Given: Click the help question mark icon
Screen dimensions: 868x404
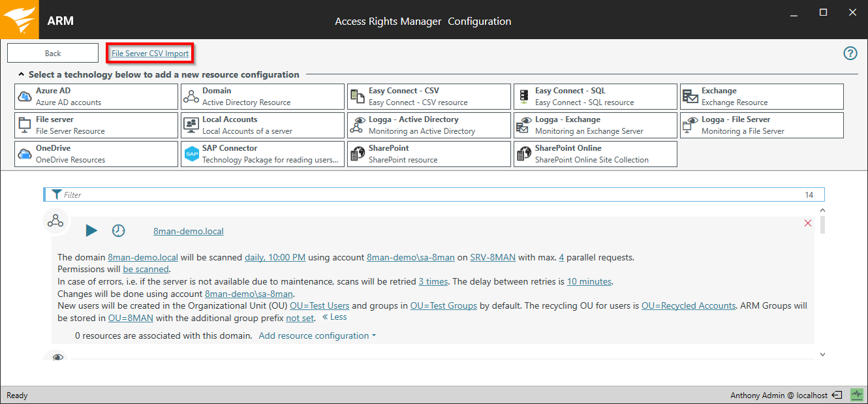Looking at the screenshot, I should pos(850,54).
